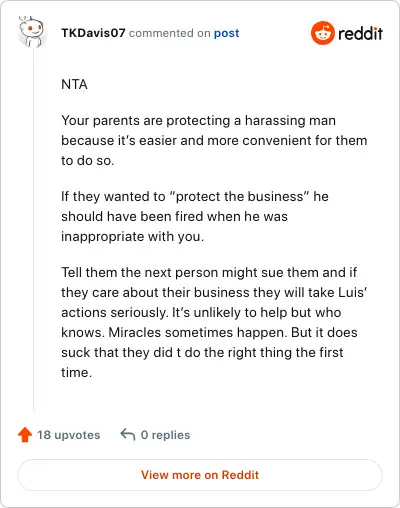Click the vertical comment thread line
This screenshot has width=400, height=508.
(34, 230)
